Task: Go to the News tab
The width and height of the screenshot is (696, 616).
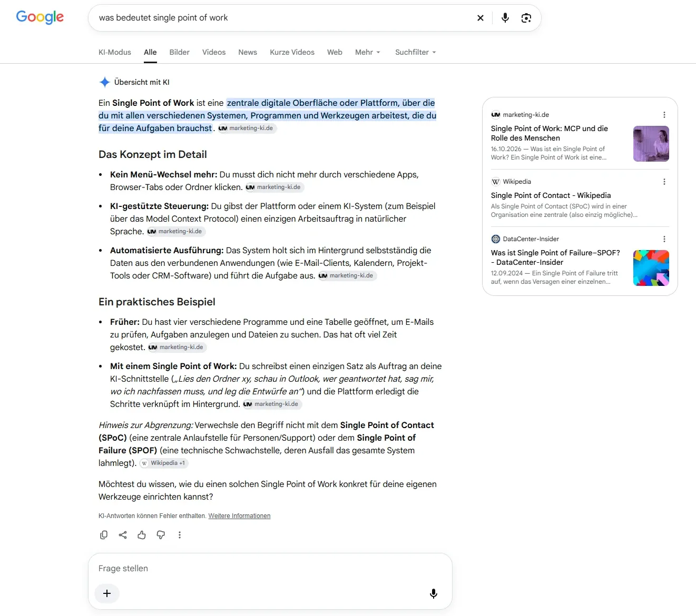Action: click(x=248, y=52)
